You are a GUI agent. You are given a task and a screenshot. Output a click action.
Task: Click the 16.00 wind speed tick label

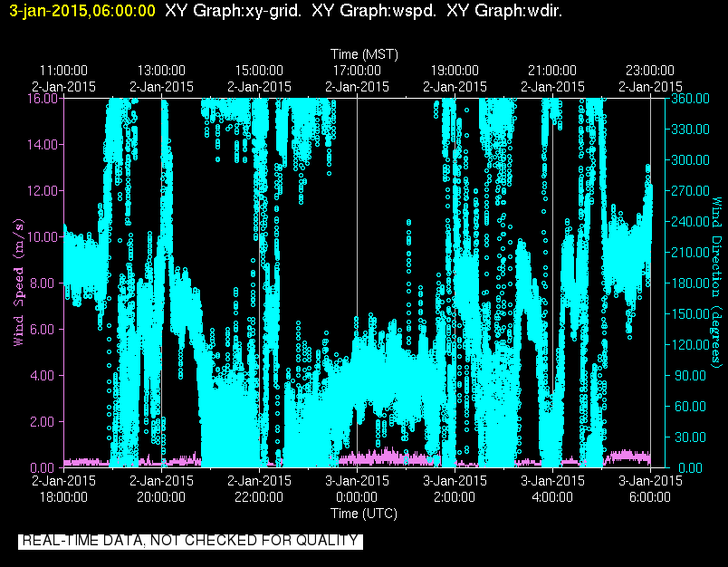pyautogui.click(x=43, y=99)
